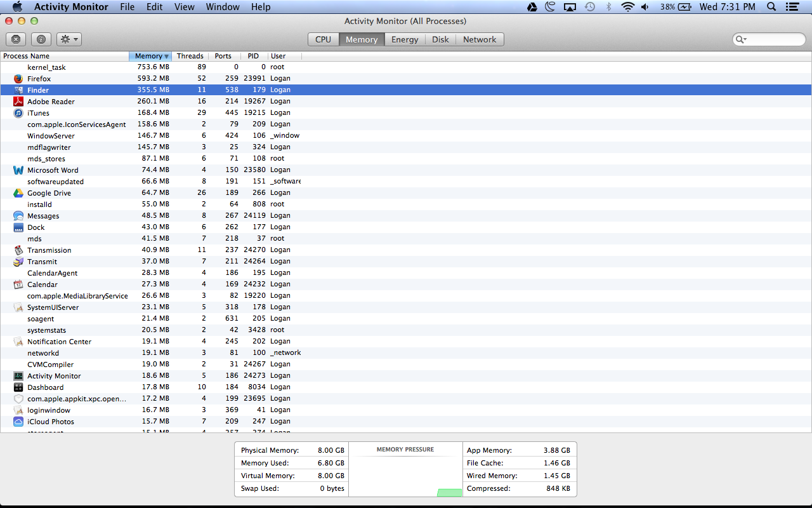The image size is (812, 508).
Task: Open the Edit menu
Action: click(154, 7)
